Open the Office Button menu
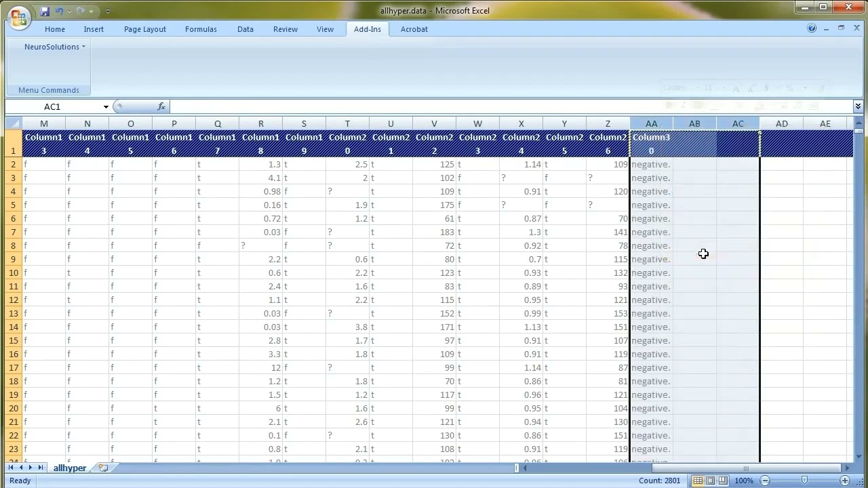The height and width of the screenshot is (488, 868). (x=19, y=16)
